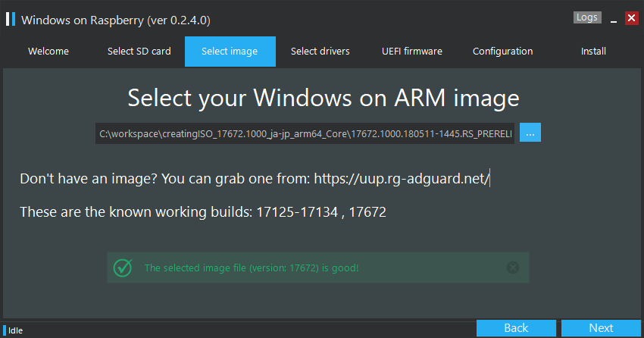
Task: Go Back to the previous step
Action: [x=516, y=328]
